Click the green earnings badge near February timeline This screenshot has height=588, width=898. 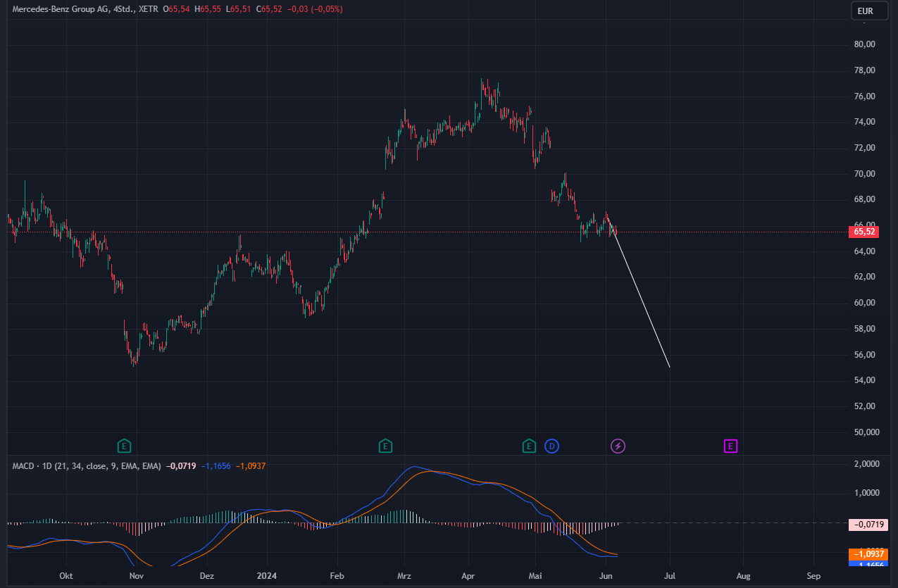(385, 446)
